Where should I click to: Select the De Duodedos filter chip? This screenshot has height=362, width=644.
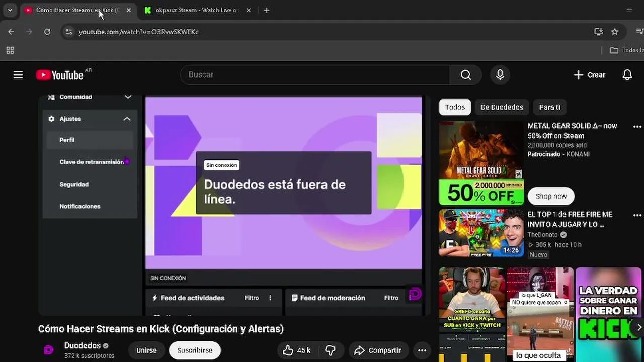(502, 107)
